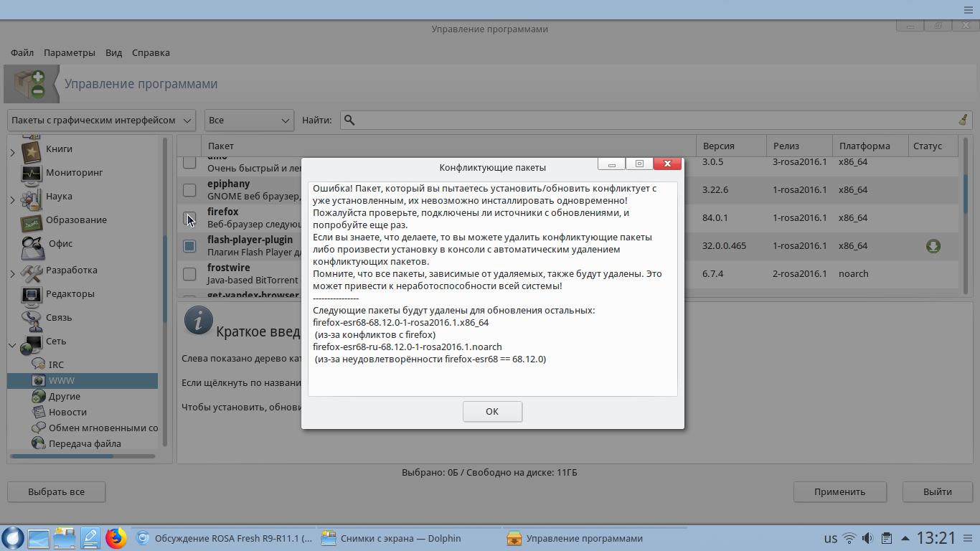Click the clipboard tray icon
This screenshot has width=980, height=551.
coord(887,538)
